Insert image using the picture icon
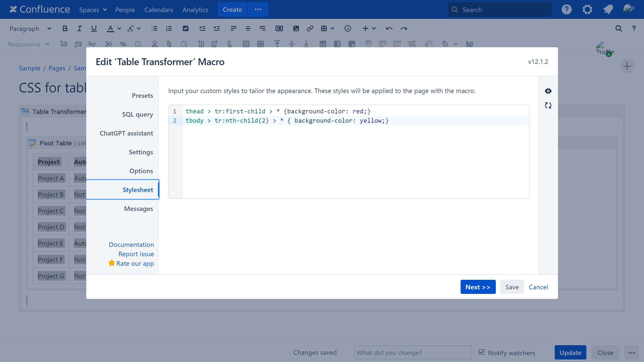 pos(296,29)
